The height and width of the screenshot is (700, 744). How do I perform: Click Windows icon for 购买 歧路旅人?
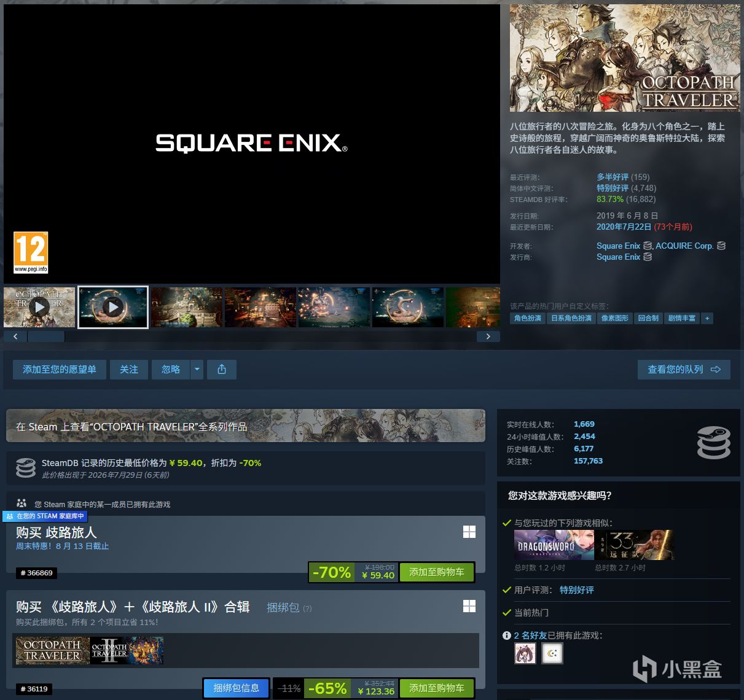(x=469, y=532)
